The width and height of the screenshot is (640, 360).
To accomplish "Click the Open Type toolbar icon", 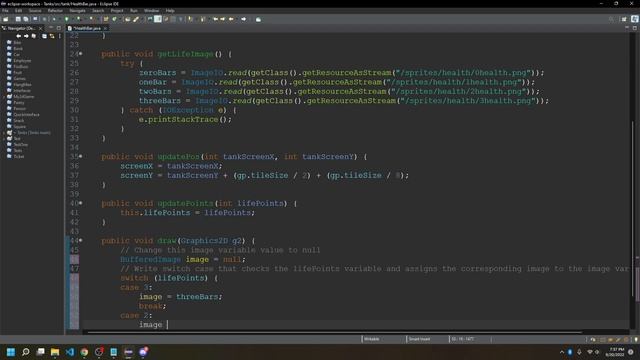I will (128, 19).
